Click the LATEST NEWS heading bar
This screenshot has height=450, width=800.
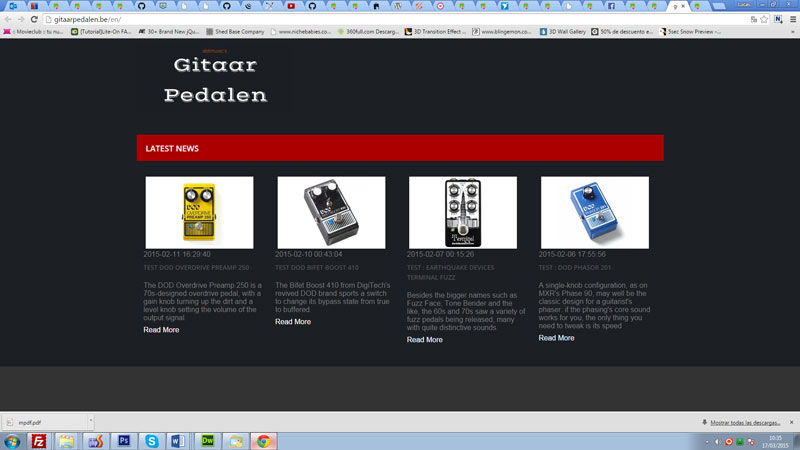pos(400,148)
